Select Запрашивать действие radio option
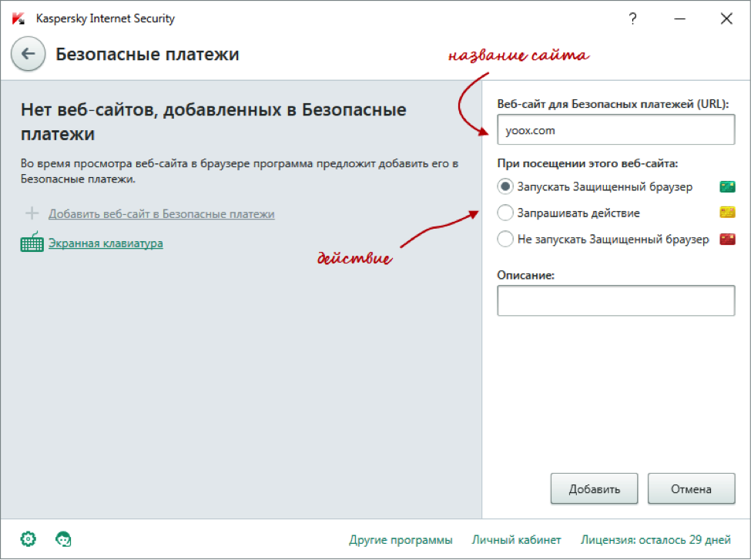Viewport: 751px width, 560px height. [505, 213]
